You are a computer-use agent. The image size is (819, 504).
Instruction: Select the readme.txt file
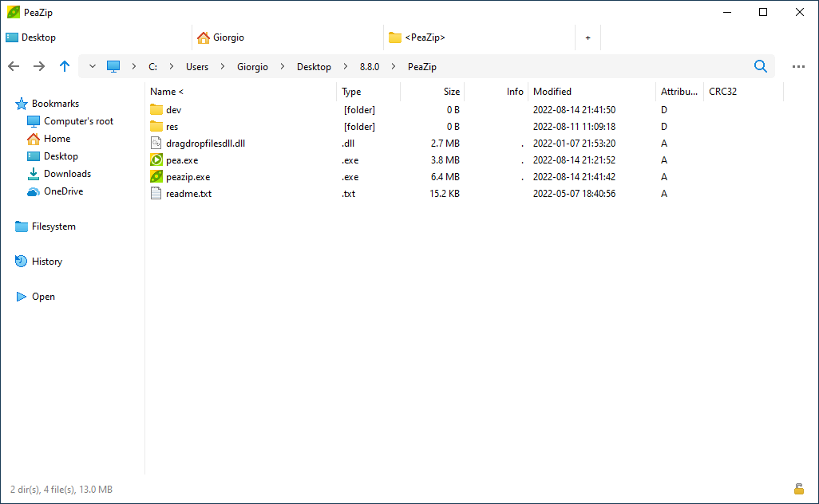tap(188, 194)
